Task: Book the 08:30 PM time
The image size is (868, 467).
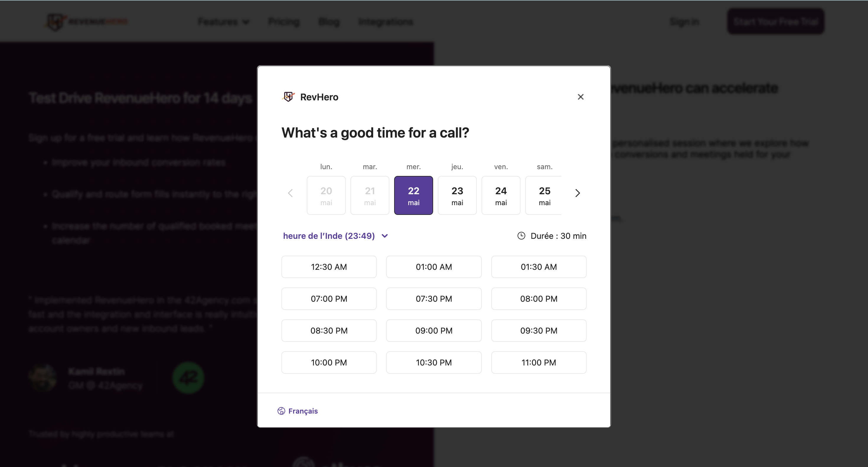Action: pyautogui.click(x=329, y=331)
